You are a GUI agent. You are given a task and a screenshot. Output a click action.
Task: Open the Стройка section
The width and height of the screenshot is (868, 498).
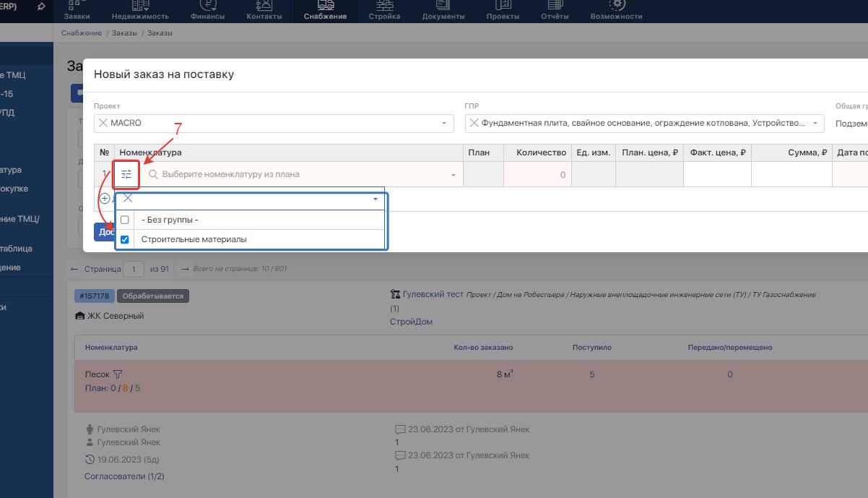(x=383, y=11)
